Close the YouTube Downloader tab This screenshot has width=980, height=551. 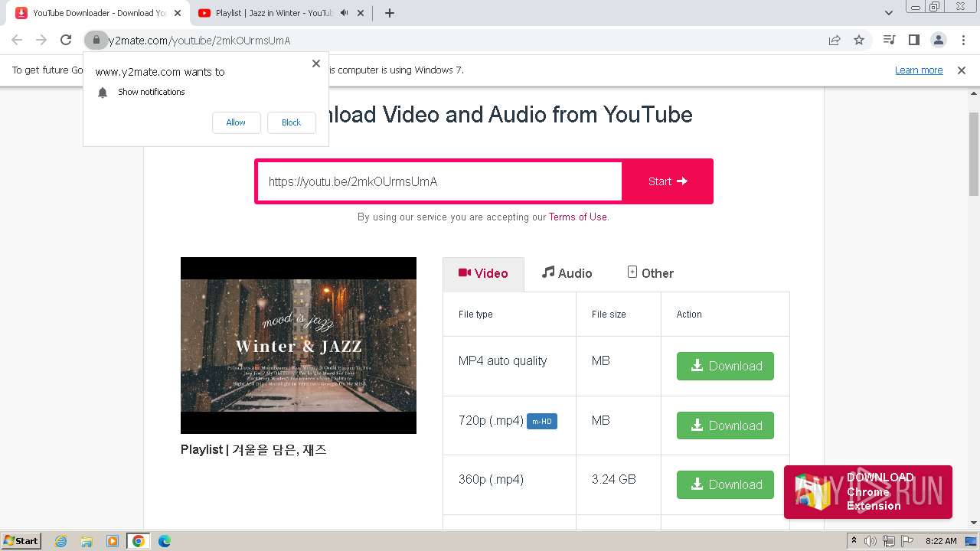click(x=178, y=13)
